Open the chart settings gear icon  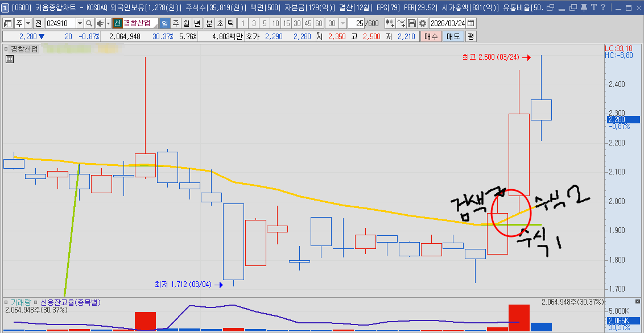423,23
